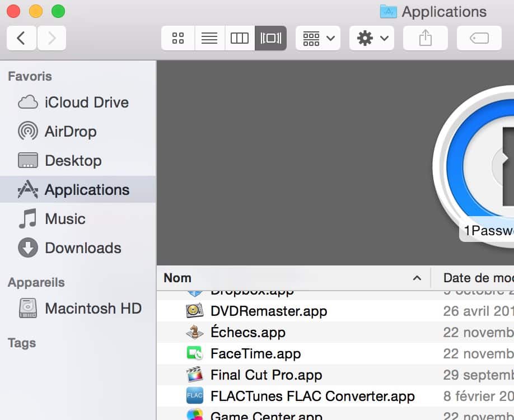This screenshot has width=514, height=420.
Task: Go back with the left chevron button
Action: [21, 39]
